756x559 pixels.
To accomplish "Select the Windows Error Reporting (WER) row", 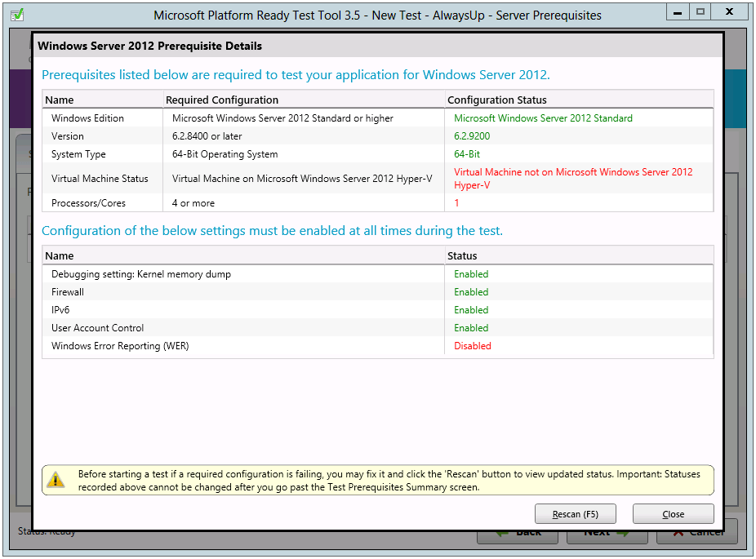I will point(245,345).
